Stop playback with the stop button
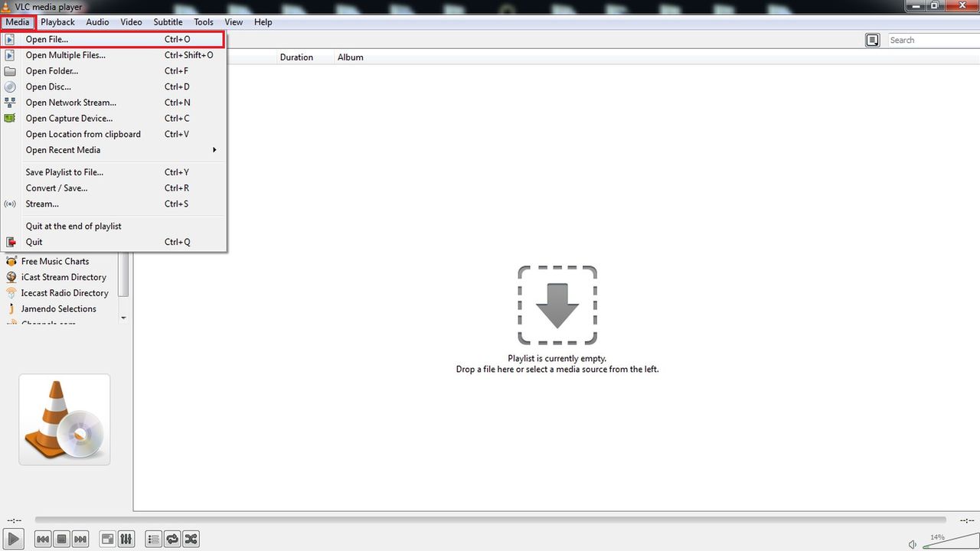This screenshot has width=980, height=551. pyautogui.click(x=62, y=540)
